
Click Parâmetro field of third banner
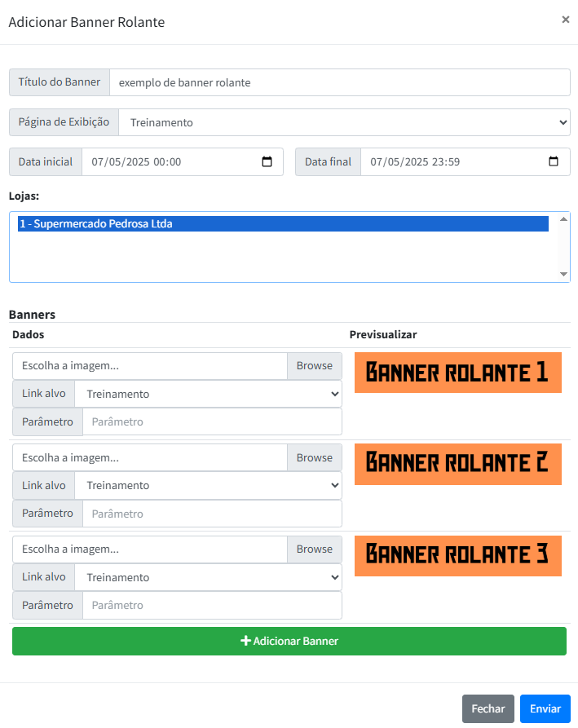coord(211,605)
